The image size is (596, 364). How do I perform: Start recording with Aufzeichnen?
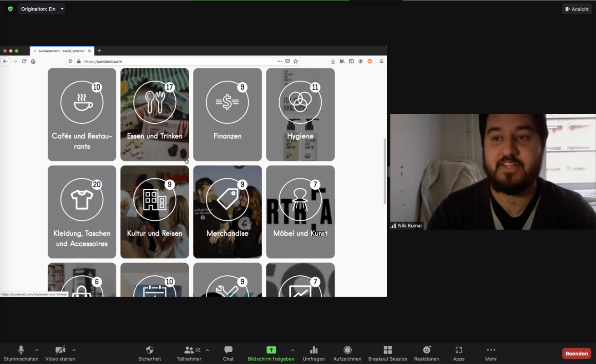click(x=348, y=353)
